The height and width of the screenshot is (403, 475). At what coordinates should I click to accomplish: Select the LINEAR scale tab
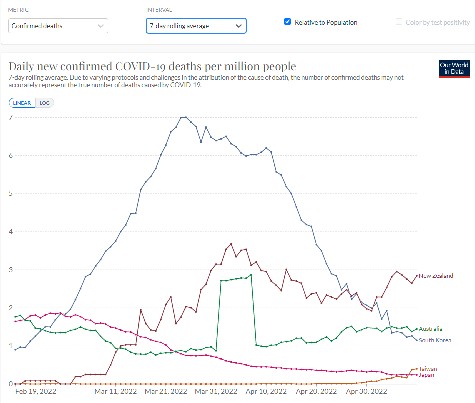pyautogui.click(x=22, y=103)
